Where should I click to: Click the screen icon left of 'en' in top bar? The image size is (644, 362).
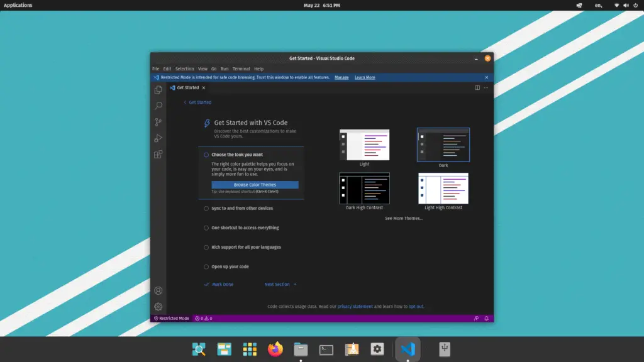(x=579, y=5)
